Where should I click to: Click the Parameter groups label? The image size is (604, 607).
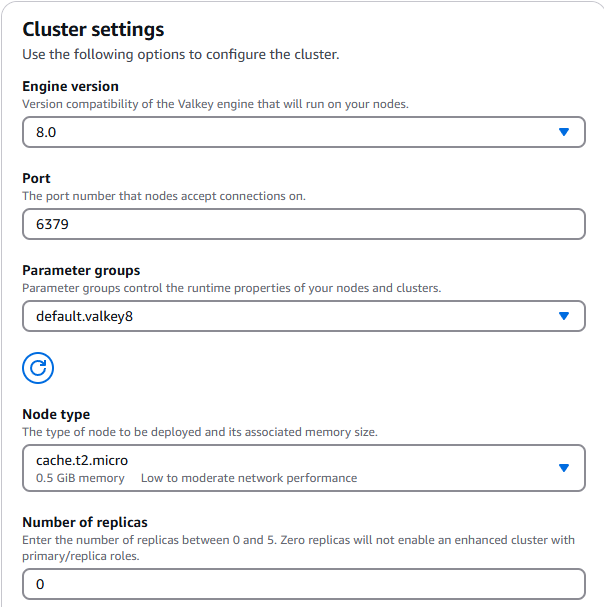[x=81, y=271]
